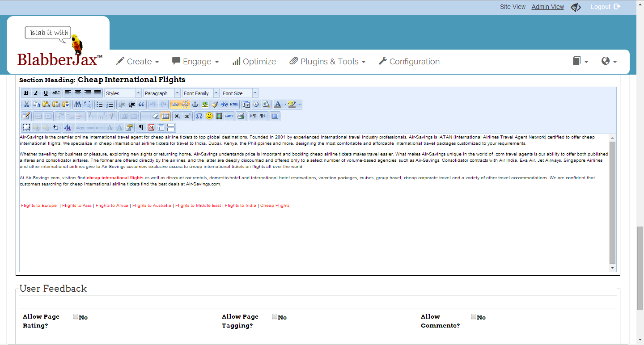Image resolution: width=644 pixels, height=345 pixels.
Task: Toggle bold formatting in the editor
Action: [26, 93]
